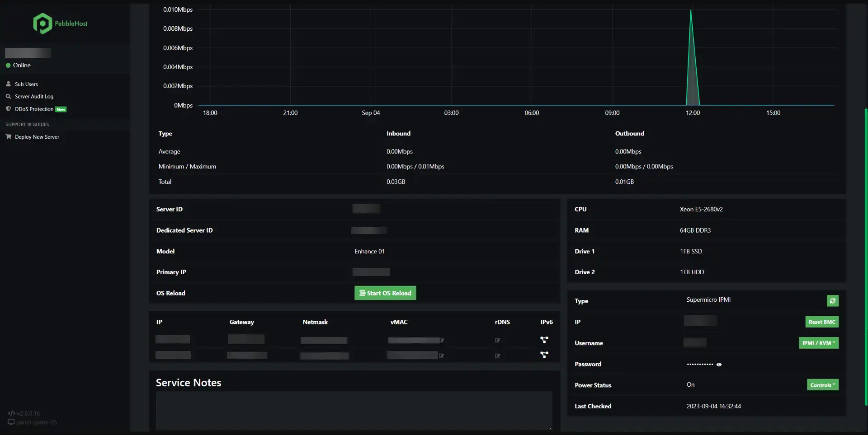Open Deploy New Server link
The height and width of the screenshot is (435, 868).
37,137
